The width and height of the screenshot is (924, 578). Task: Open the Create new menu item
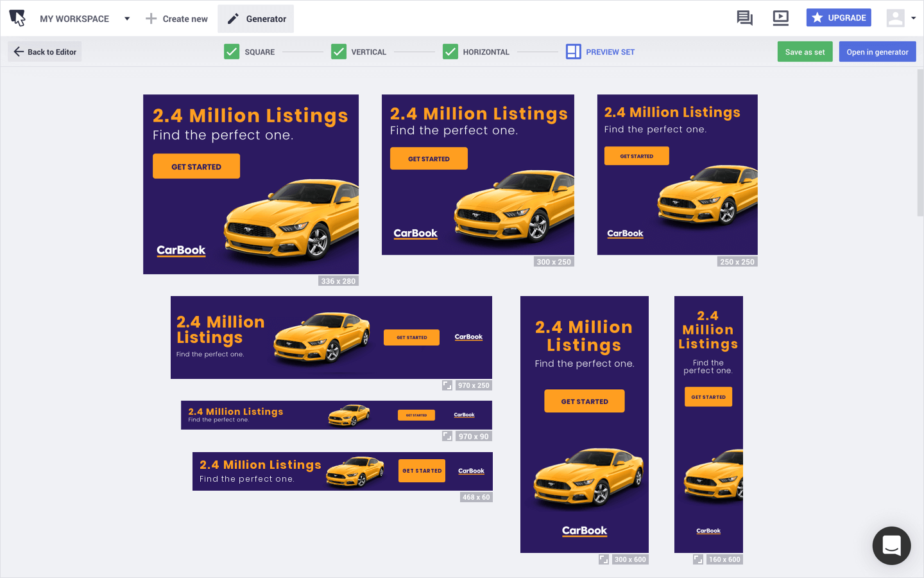coord(176,19)
